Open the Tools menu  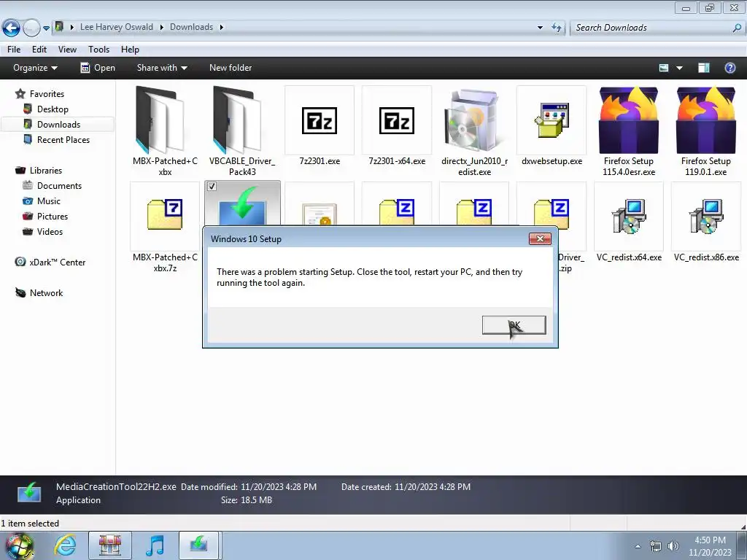click(98, 50)
